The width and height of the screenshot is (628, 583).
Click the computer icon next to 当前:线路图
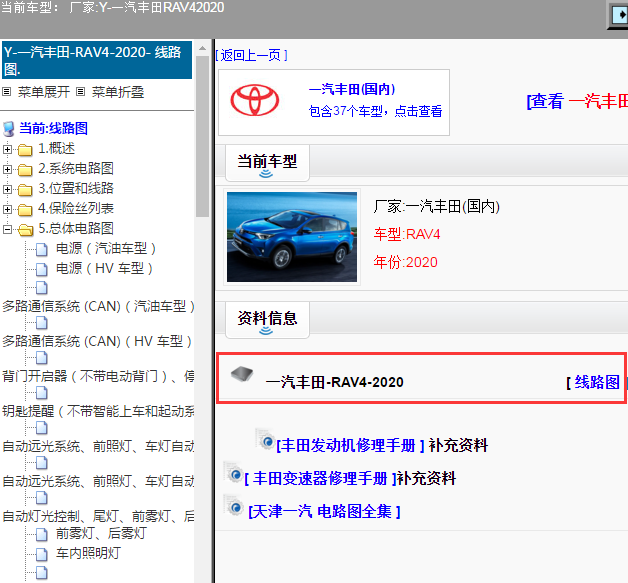click(x=8, y=129)
